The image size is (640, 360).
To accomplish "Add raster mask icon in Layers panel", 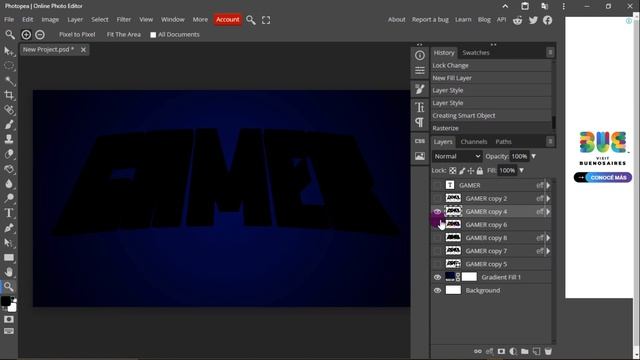I will pyautogui.click(x=501, y=351).
